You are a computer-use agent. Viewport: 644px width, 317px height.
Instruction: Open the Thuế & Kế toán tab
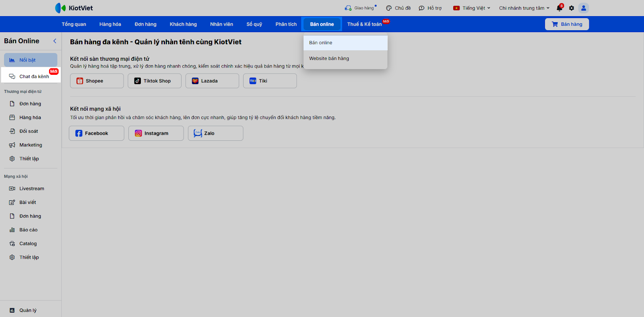pos(365,24)
